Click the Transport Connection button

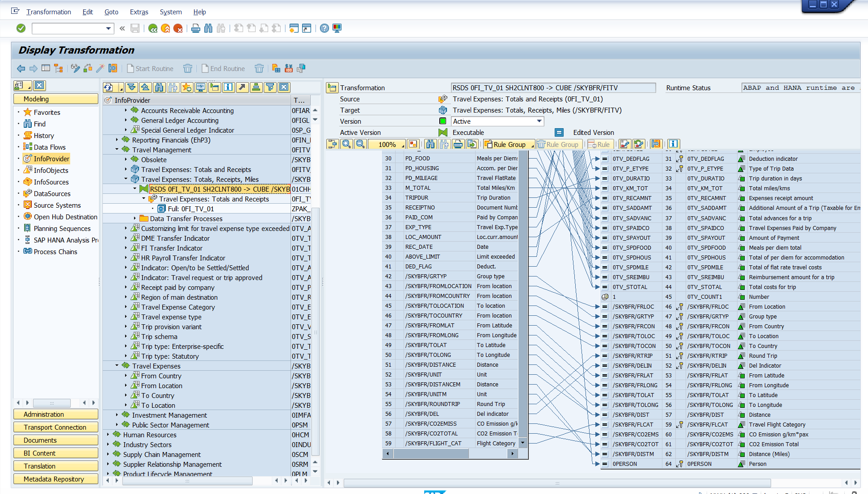click(x=56, y=427)
